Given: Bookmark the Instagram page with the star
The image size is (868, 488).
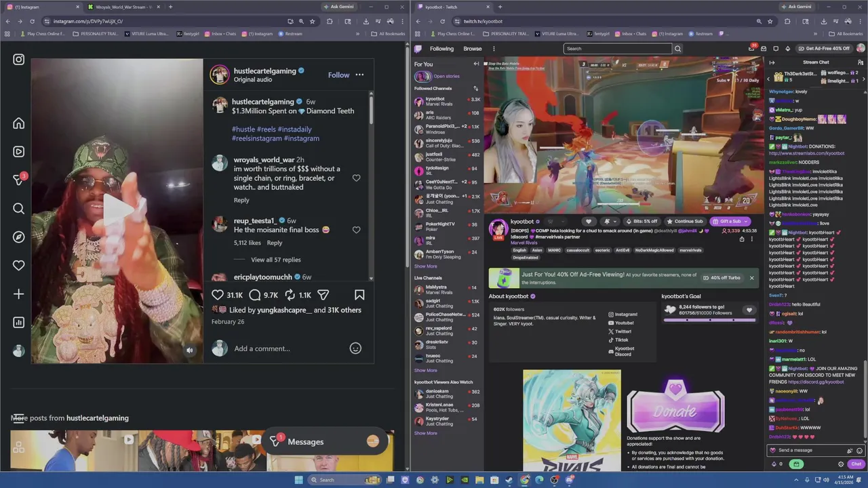Looking at the screenshot, I should tap(313, 21).
